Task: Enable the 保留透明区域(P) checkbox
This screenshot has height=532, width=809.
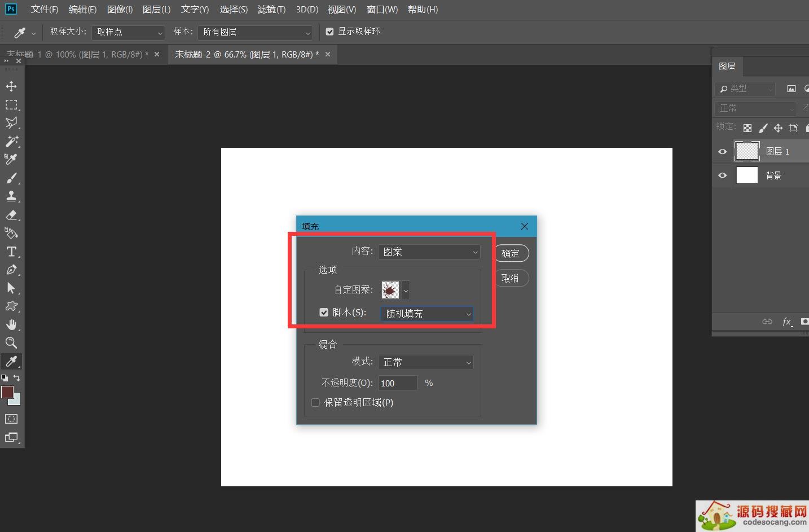Action: [315, 402]
